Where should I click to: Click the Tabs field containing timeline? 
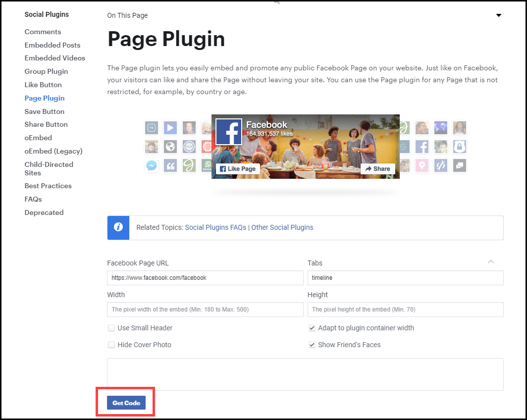pos(405,278)
